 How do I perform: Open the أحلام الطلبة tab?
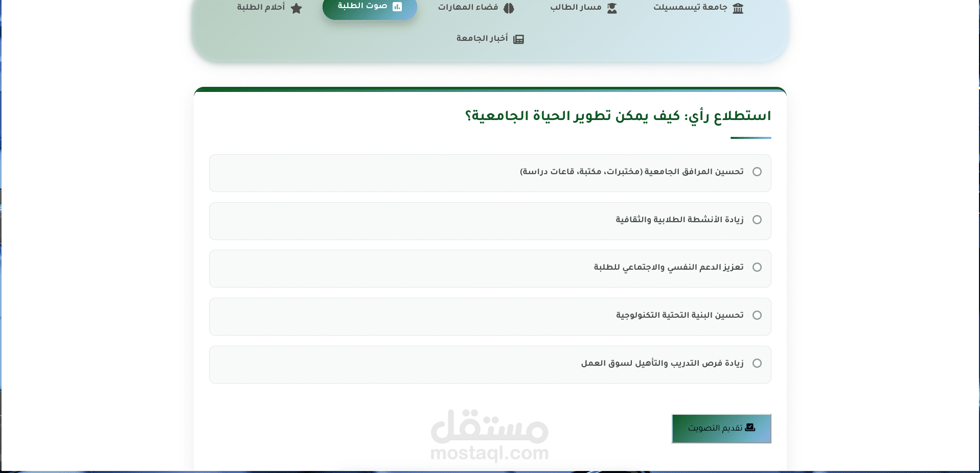click(269, 8)
